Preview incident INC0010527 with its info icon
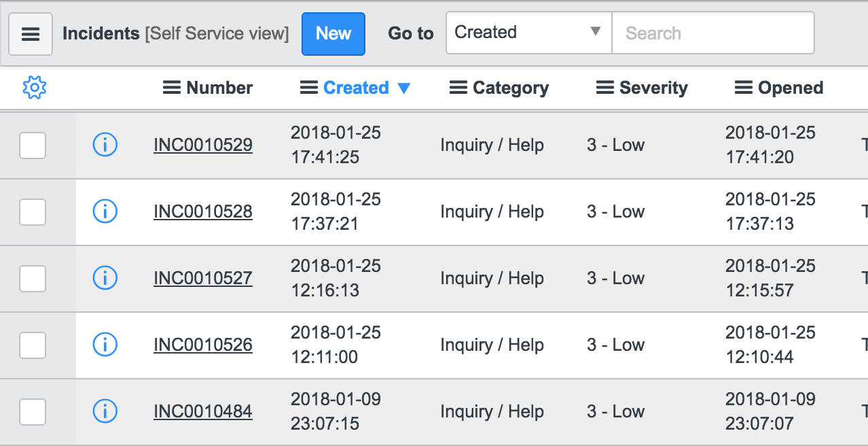The width and height of the screenshot is (868, 446). (x=105, y=278)
